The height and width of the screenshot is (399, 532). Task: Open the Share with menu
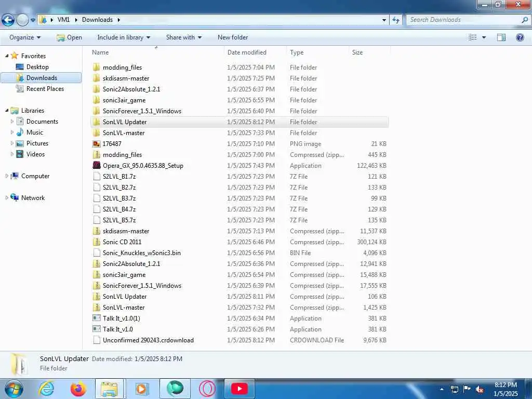pyautogui.click(x=184, y=37)
